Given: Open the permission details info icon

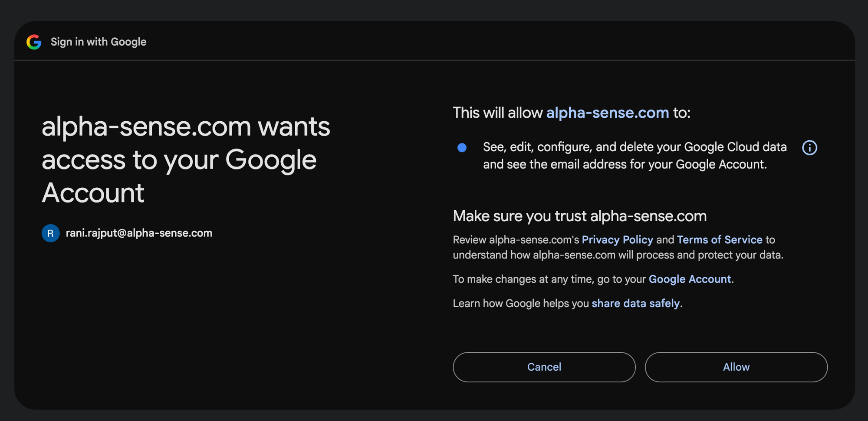Looking at the screenshot, I should (x=809, y=148).
